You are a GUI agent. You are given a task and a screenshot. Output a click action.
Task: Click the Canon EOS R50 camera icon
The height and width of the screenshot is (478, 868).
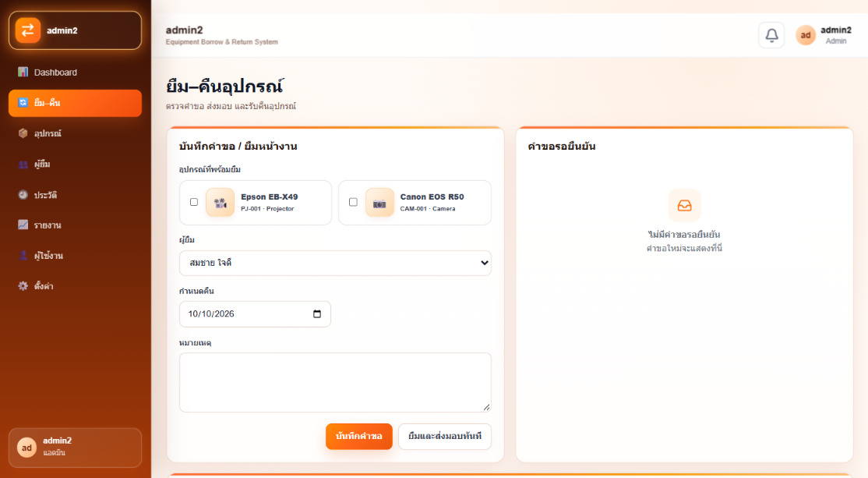pyautogui.click(x=379, y=203)
